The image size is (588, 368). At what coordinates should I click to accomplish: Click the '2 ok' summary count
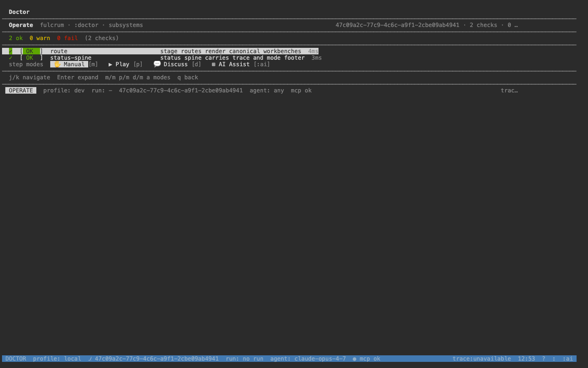(16, 38)
